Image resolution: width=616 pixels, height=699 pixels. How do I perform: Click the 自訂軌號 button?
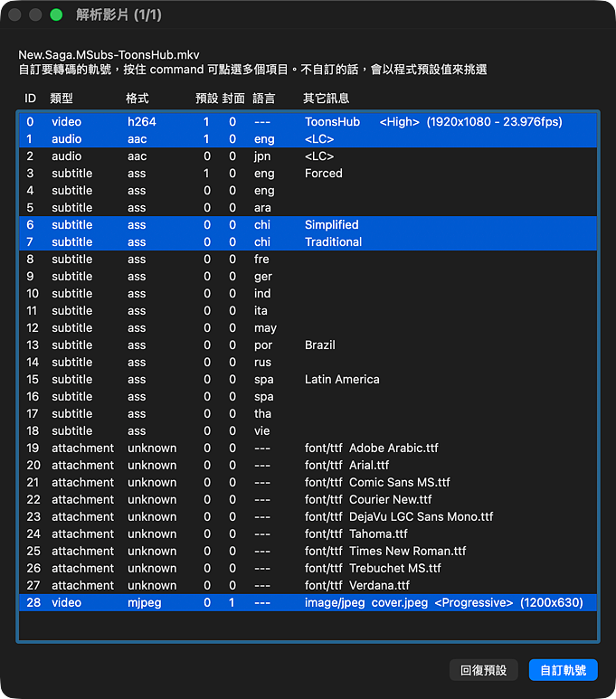(x=563, y=670)
